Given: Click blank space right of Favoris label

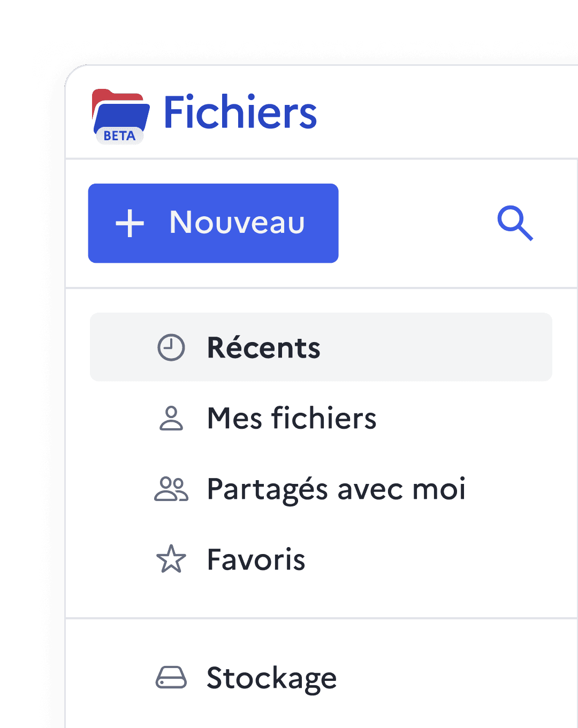Looking at the screenshot, I should pos(428,560).
